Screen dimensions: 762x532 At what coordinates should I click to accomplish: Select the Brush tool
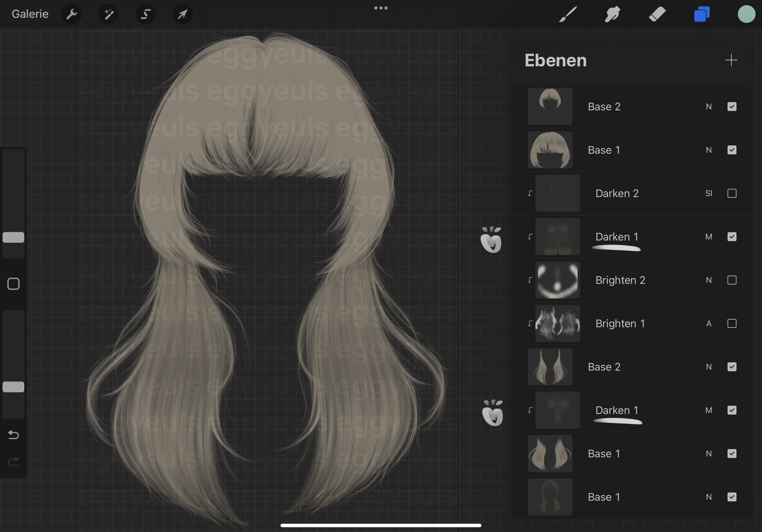coord(568,14)
